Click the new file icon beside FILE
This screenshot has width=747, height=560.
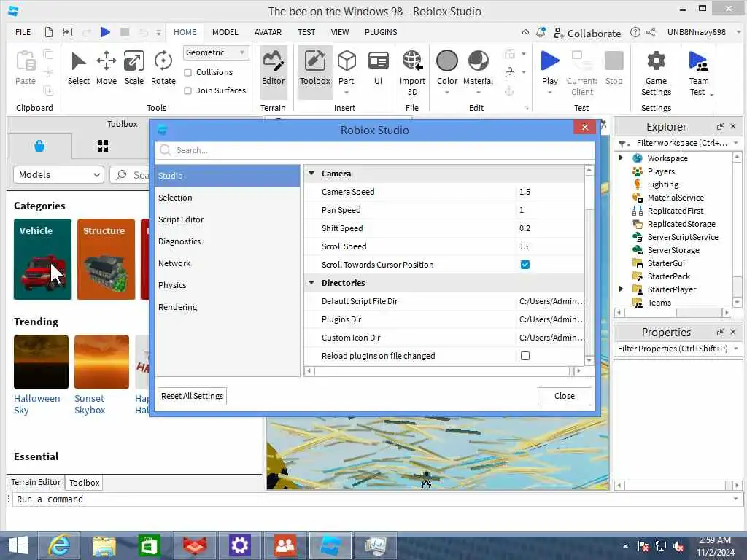click(49, 32)
